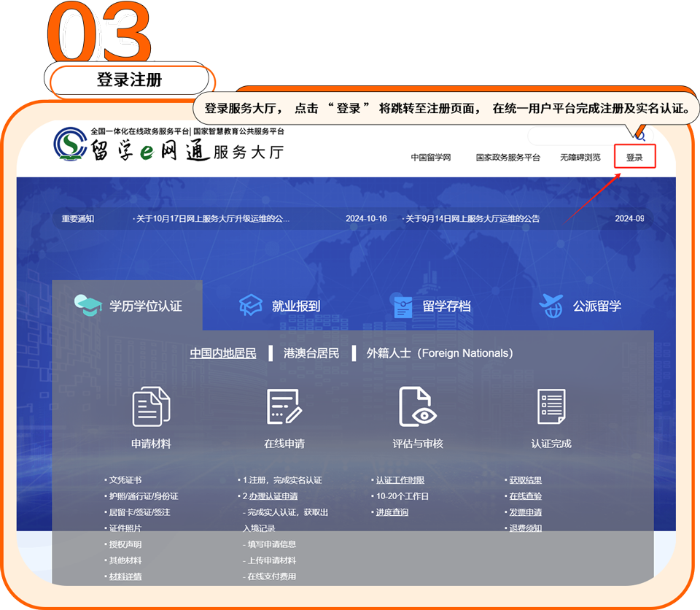
Task: Select the 港澳台居民 category
Action: pyautogui.click(x=311, y=353)
